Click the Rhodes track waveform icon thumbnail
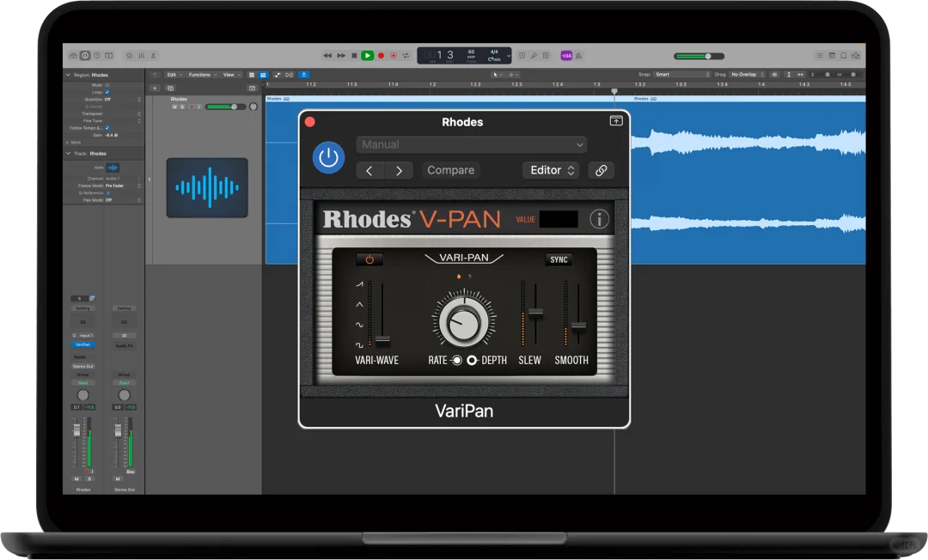The width and height of the screenshot is (928, 560). (x=207, y=187)
